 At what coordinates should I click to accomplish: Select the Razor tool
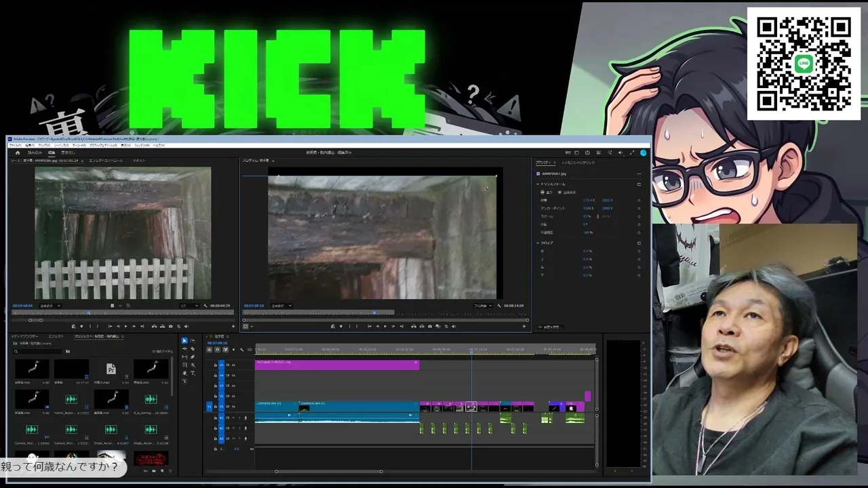click(x=193, y=349)
